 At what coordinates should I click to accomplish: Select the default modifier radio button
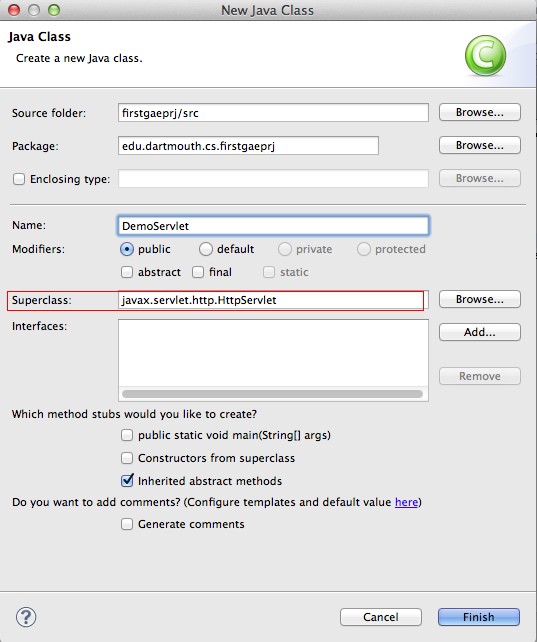[x=205, y=249]
